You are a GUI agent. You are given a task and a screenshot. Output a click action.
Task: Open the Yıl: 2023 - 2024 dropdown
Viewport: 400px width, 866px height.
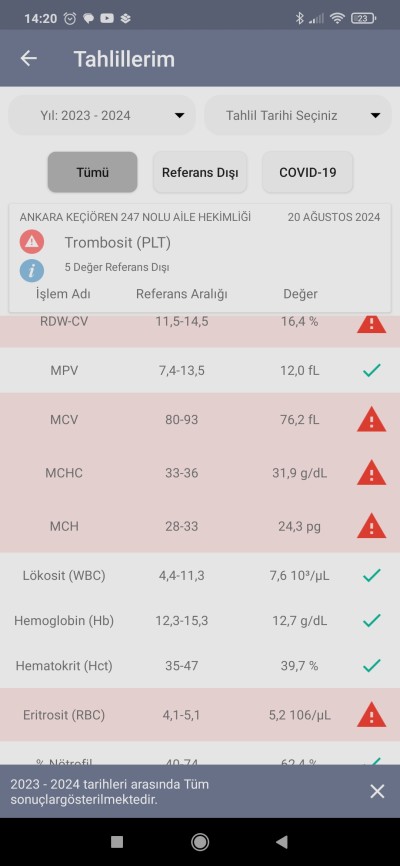(x=102, y=115)
